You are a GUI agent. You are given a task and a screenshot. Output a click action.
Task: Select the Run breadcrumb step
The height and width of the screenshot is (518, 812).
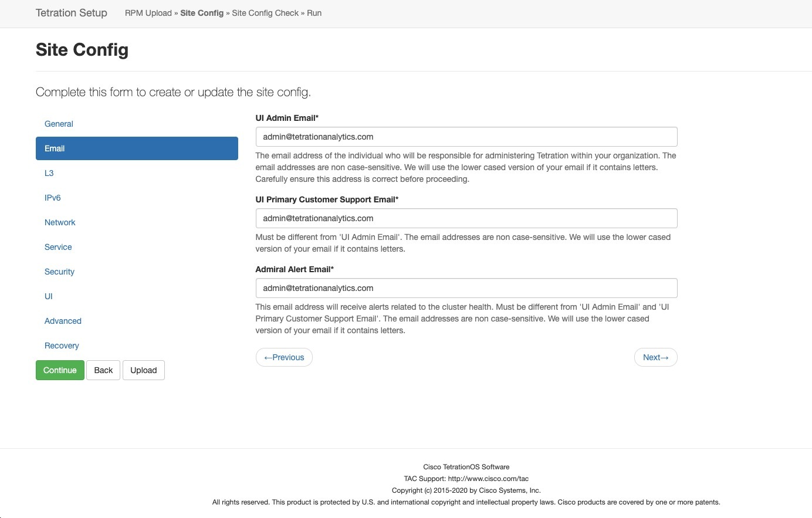314,13
